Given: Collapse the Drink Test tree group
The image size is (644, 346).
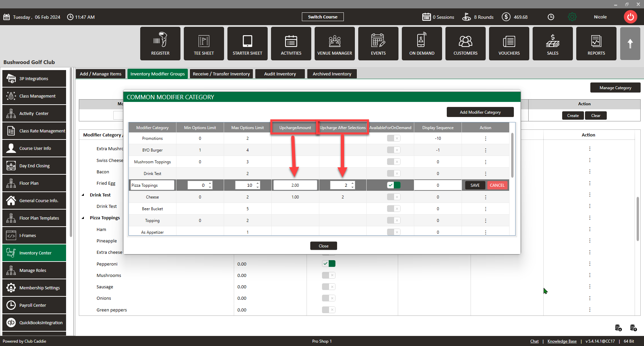Looking at the screenshot, I should point(83,195).
